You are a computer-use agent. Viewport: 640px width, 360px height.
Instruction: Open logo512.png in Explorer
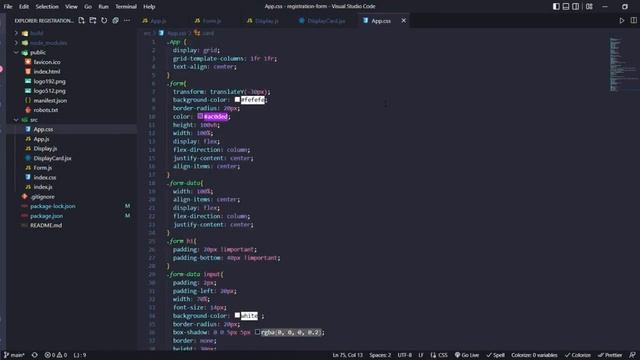(x=49, y=91)
